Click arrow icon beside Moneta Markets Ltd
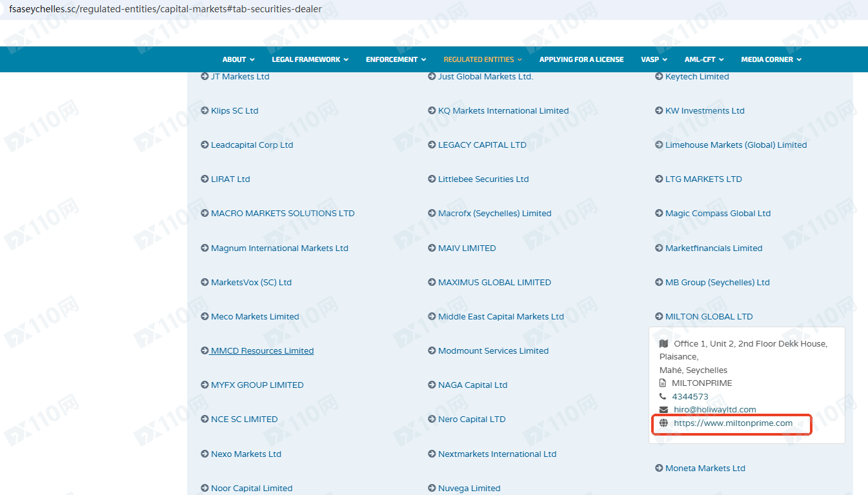Screen dimensions: 868x495 [659, 469]
